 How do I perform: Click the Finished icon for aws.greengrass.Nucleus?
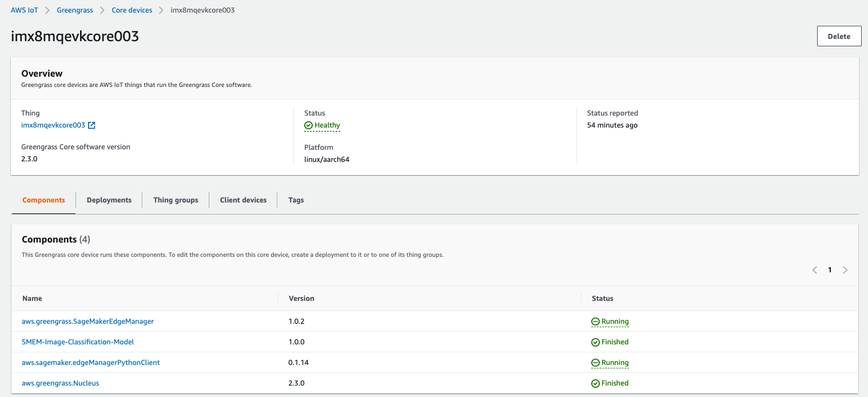click(595, 383)
